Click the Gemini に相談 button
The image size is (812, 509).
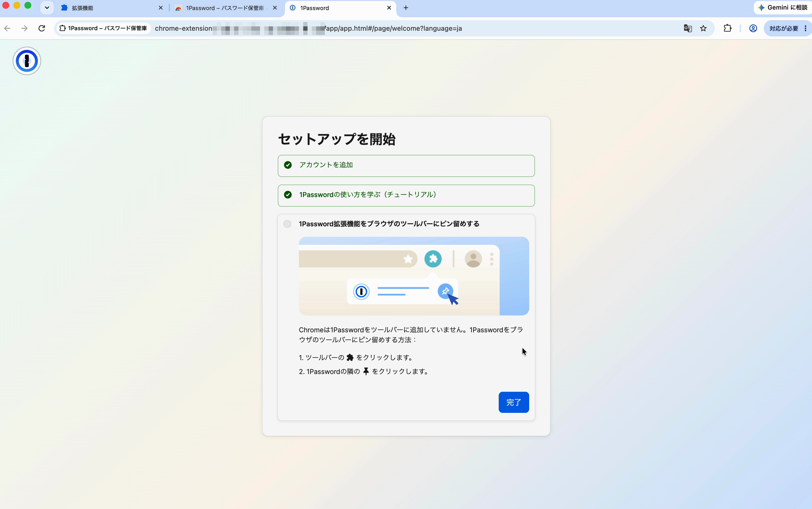783,7
